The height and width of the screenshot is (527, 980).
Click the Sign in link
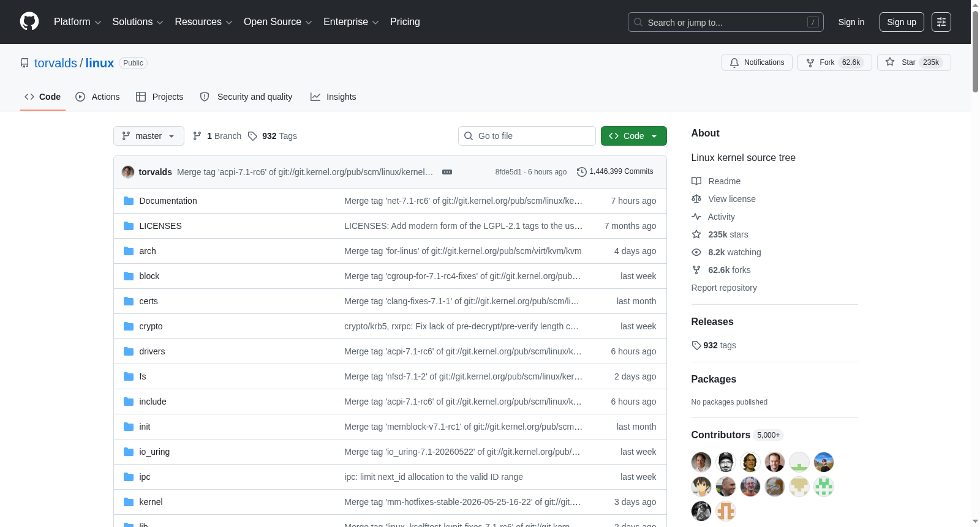click(x=851, y=22)
